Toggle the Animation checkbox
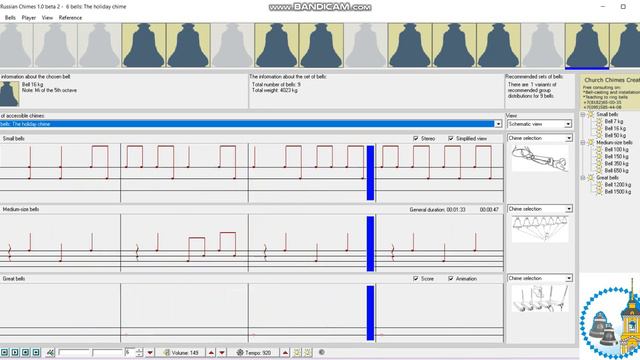 451,278
